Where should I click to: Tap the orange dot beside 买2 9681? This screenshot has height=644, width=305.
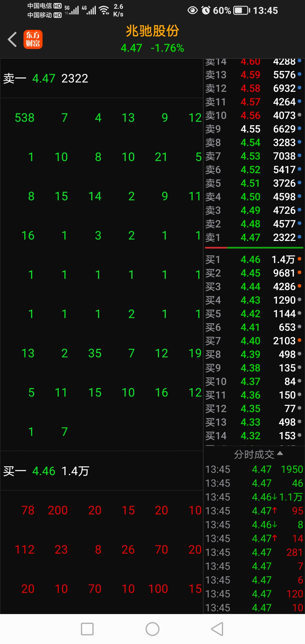pos(299,273)
